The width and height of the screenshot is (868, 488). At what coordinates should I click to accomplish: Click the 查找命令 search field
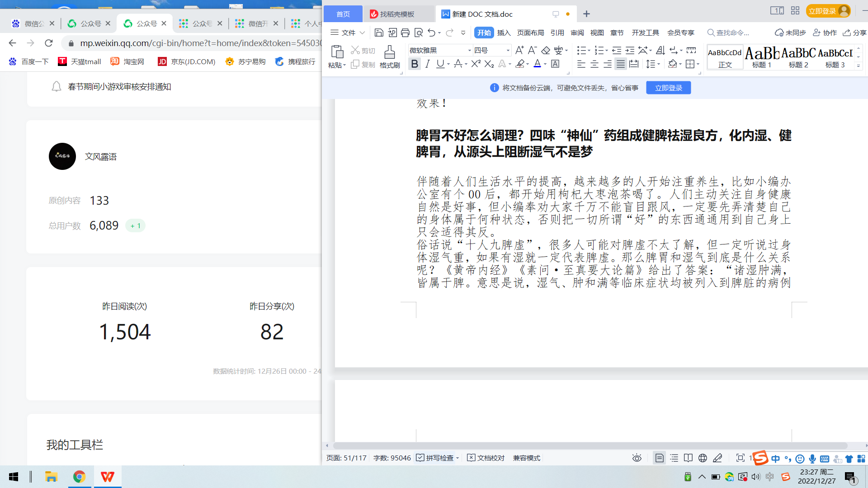tap(732, 33)
